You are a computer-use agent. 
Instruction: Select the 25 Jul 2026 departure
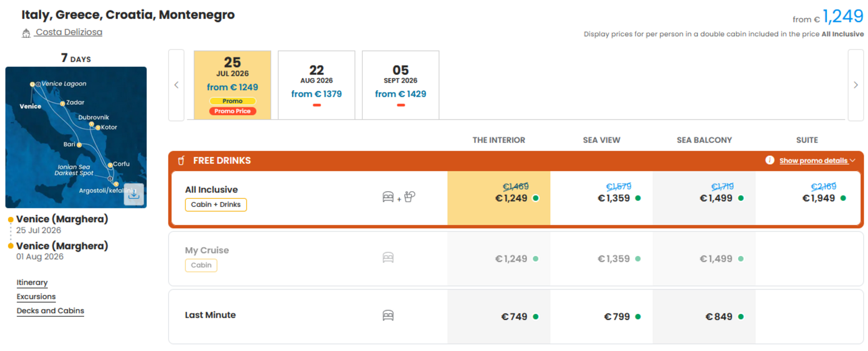coord(232,85)
